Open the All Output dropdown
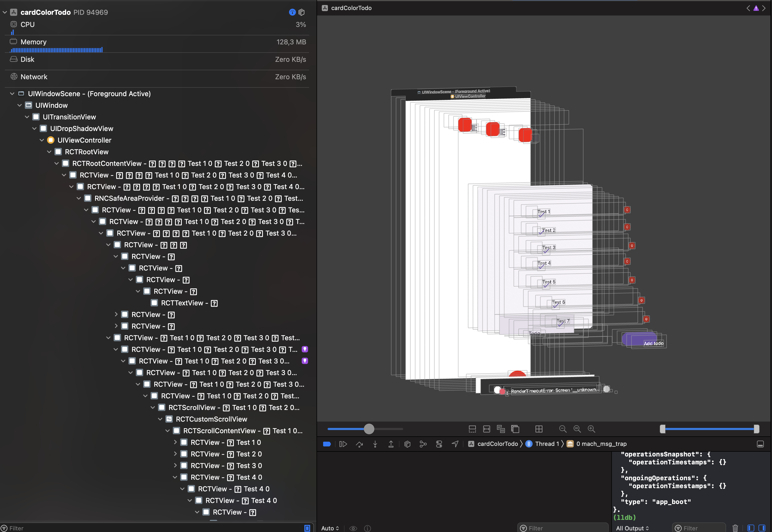The height and width of the screenshot is (532, 772). click(632, 528)
